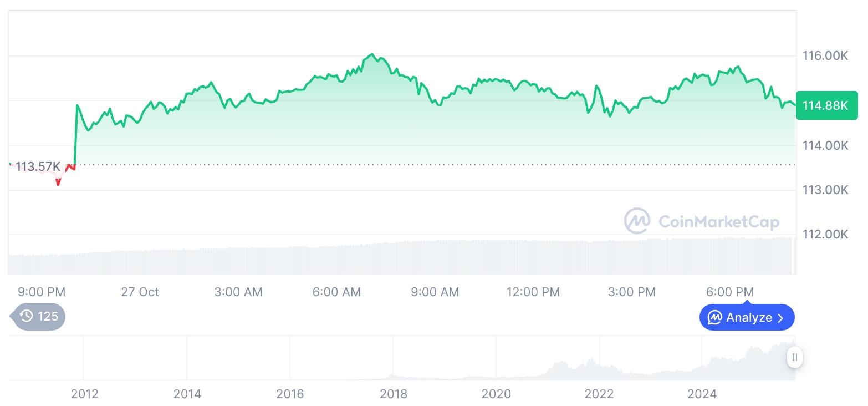Select 2018 on the overview timeline
Image resolution: width=868 pixels, height=406 pixels.
tap(393, 394)
